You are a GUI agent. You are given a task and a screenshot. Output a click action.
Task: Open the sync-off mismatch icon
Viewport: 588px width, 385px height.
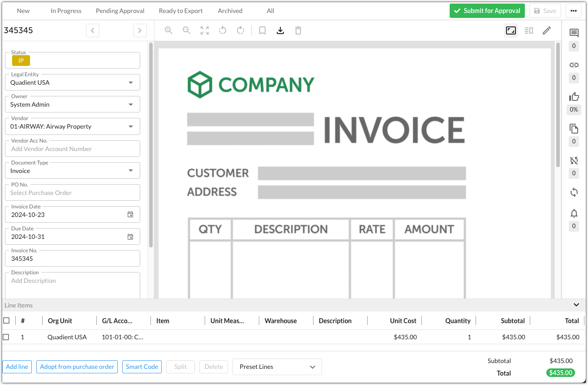[574, 160]
